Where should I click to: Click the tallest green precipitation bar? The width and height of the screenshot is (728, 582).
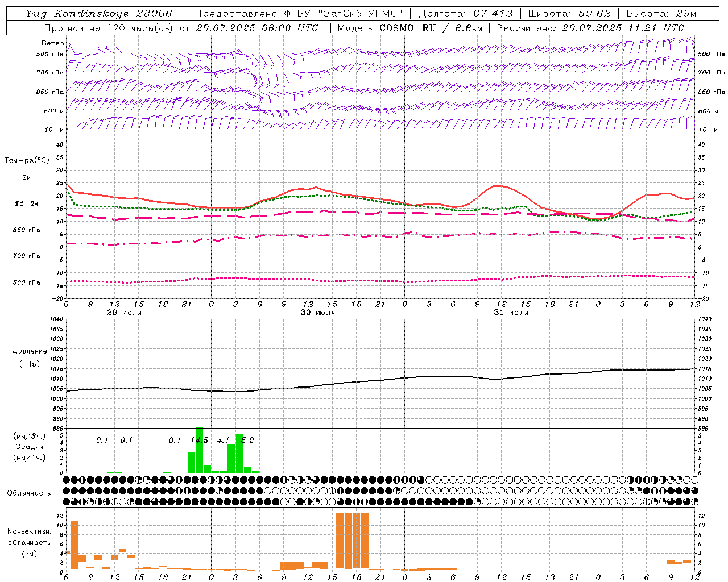pos(199,450)
